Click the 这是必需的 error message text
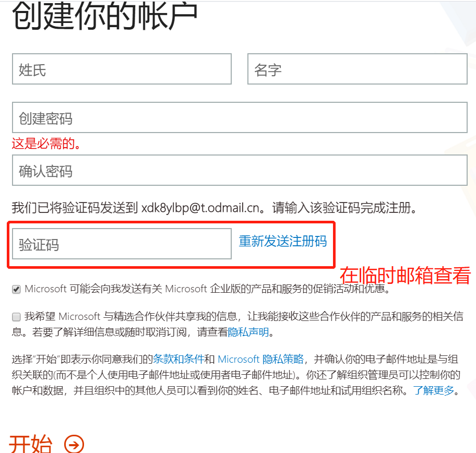Viewport: 476px width, 453px height. 46,144
